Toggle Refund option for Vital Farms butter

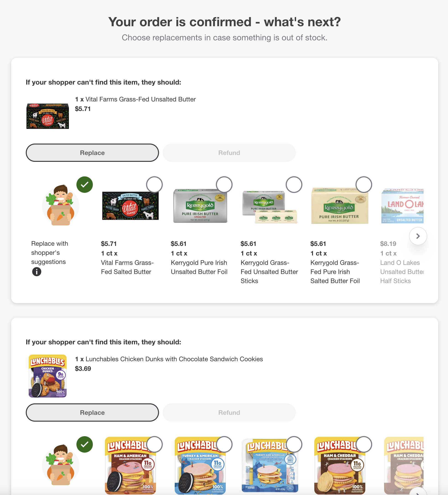pos(229,153)
